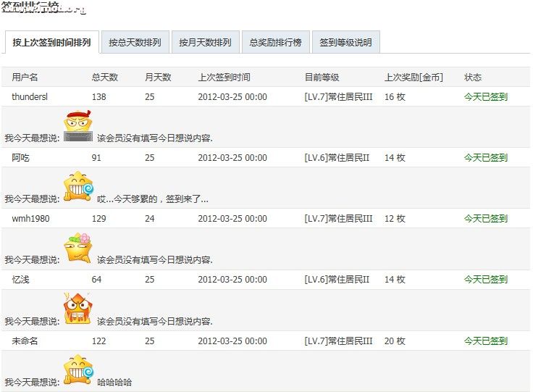Open the 按月天数排列 tab
The image size is (533, 392).
point(205,43)
